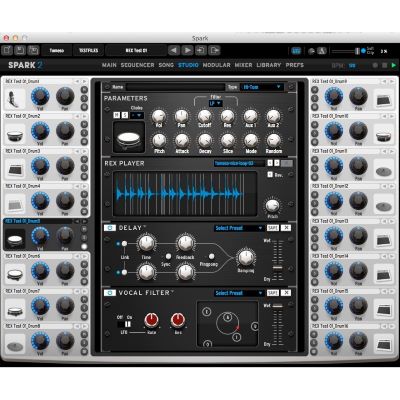This screenshot has height=400, width=400.
Task: Click the Random knob
Action: pyautogui.click(x=274, y=141)
